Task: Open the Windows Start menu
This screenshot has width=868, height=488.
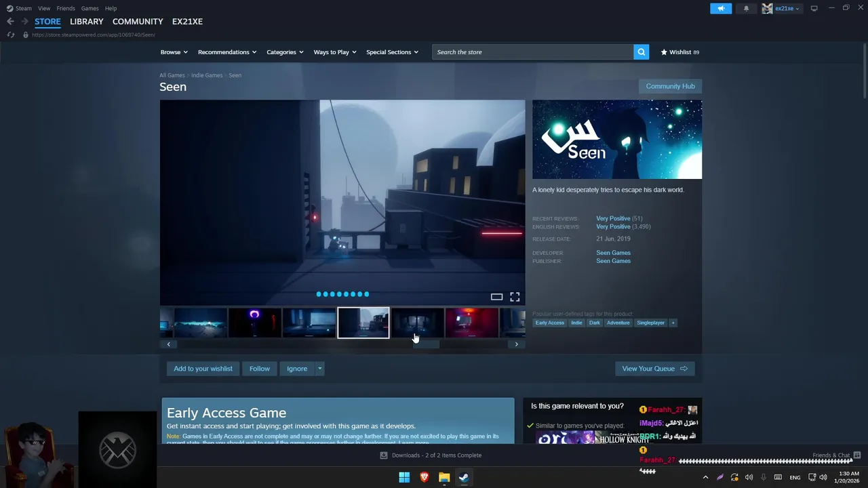Action: tap(404, 477)
